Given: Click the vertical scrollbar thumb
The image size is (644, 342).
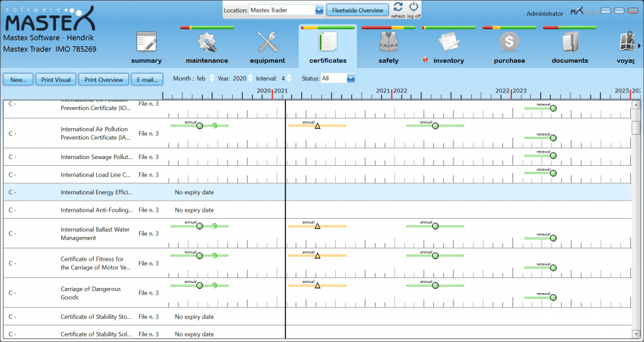Looking at the screenshot, I should [x=636, y=128].
